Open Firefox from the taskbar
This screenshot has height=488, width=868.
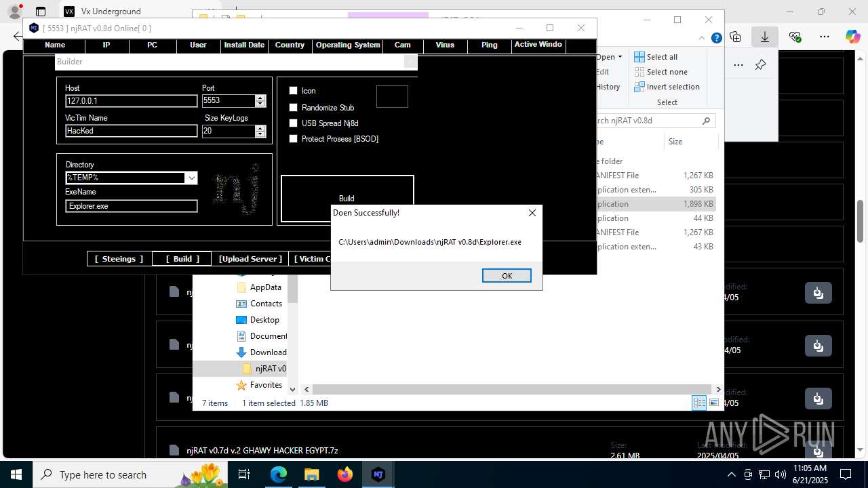[x=345, y=474]
